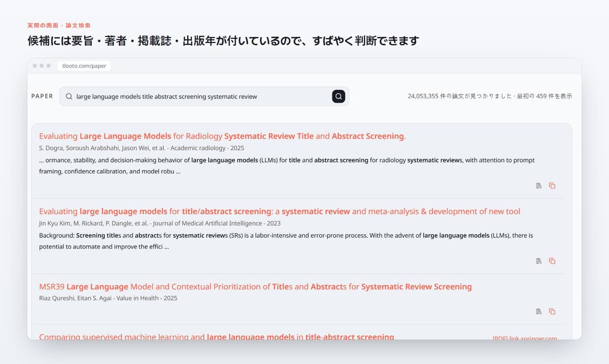Click the tlooto.com/paper address bar
This screenshot has height=364, width=609.
[84, 66]
